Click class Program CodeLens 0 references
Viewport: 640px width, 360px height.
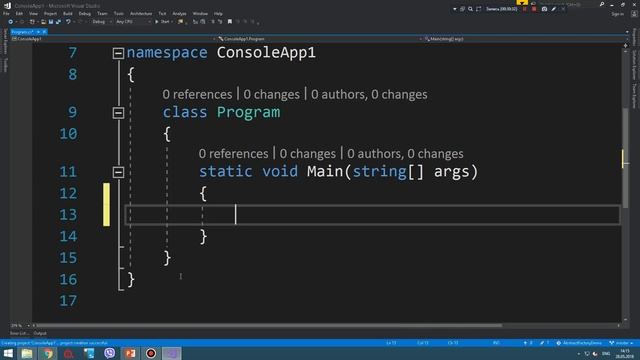[x=197, y=94]
